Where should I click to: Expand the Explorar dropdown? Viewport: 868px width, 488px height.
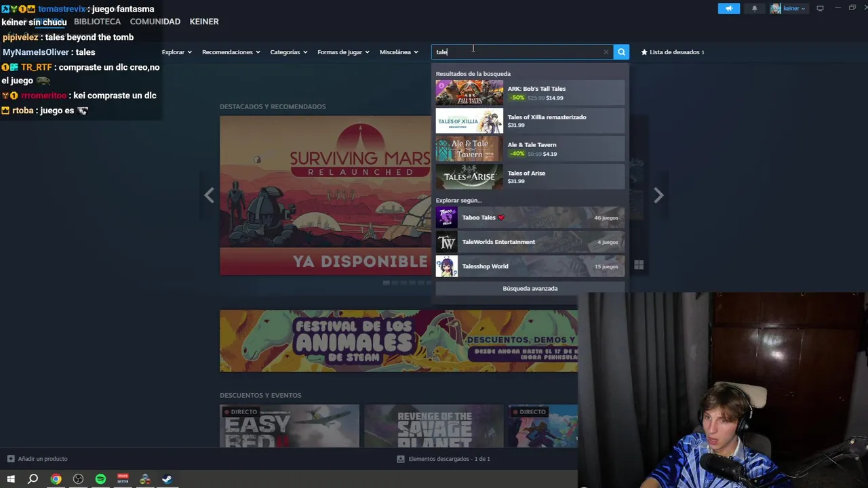(x=177, y=52)
